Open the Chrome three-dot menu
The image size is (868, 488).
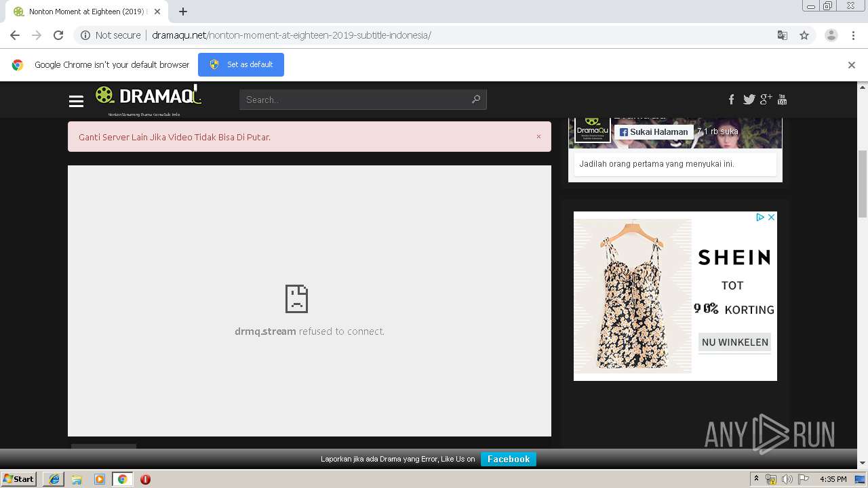point(854,35)
